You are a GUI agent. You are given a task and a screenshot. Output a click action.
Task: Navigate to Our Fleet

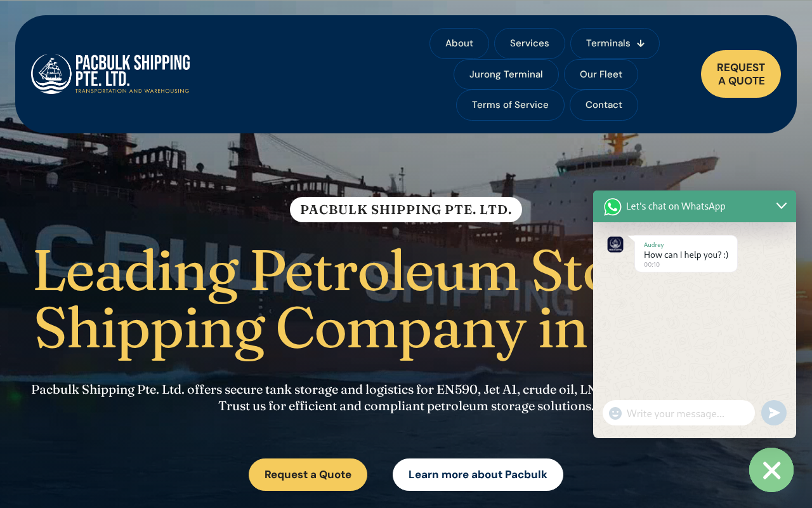click(x=601, y=74)
